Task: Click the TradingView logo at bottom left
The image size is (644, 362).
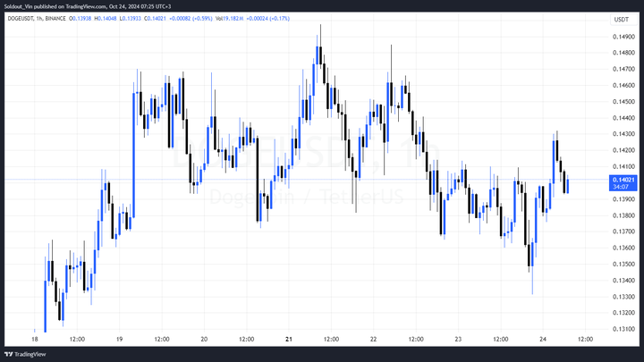Action: 25,354
